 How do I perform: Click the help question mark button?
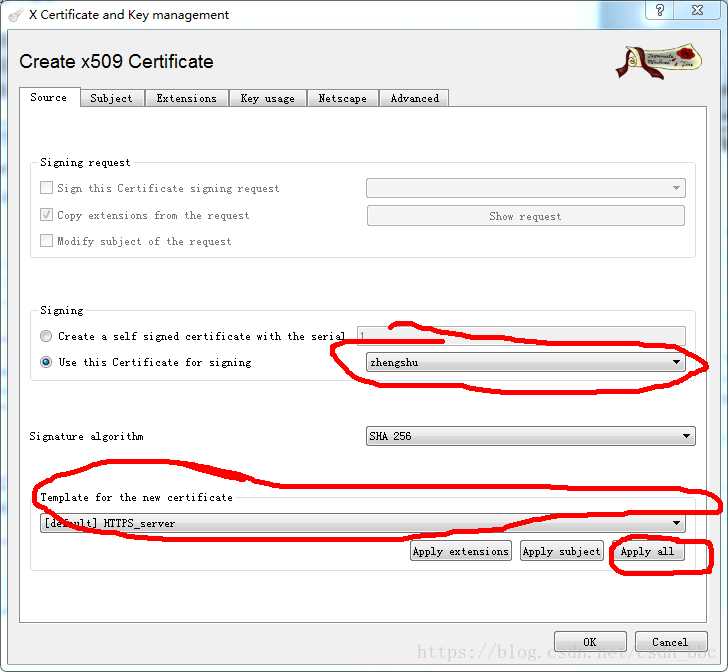(x=660, y=10)
